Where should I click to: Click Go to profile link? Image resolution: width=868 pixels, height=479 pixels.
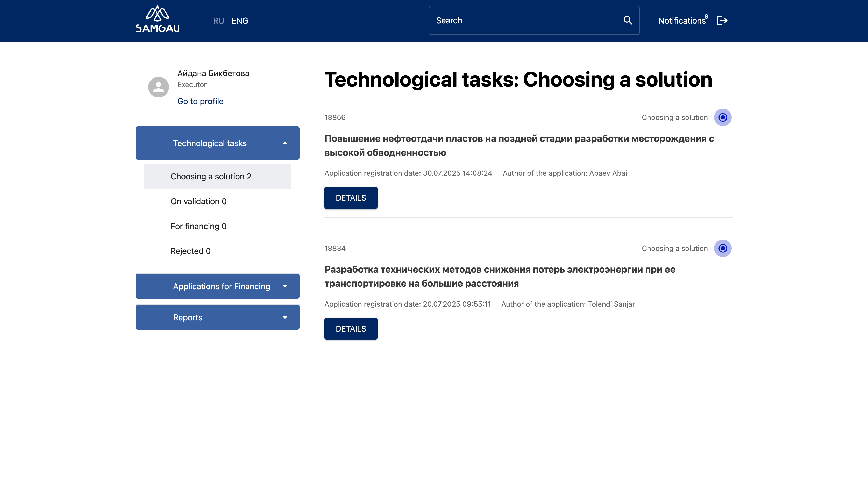coord(200,101)
